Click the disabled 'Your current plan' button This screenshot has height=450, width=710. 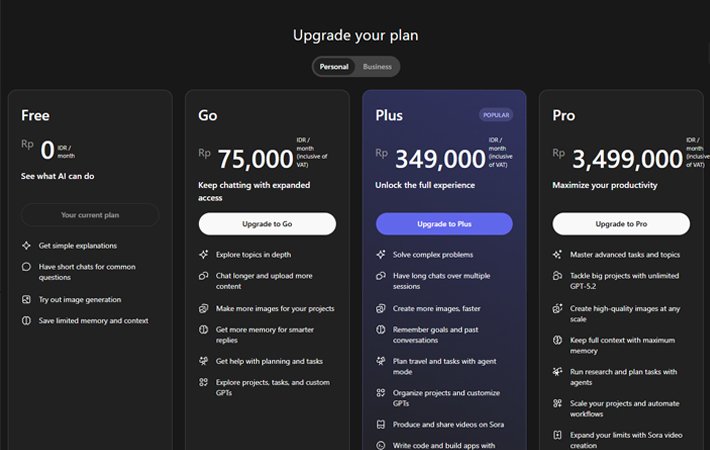tap(90, 215)
